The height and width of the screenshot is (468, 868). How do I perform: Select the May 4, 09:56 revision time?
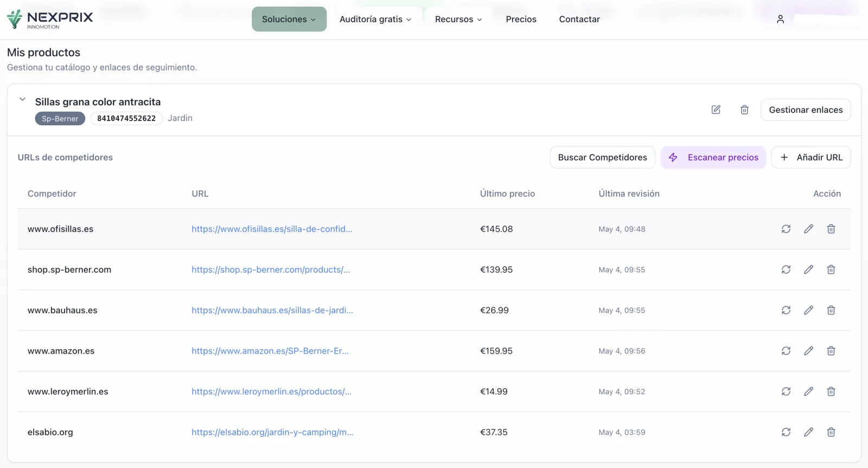[x=622, y=351]
